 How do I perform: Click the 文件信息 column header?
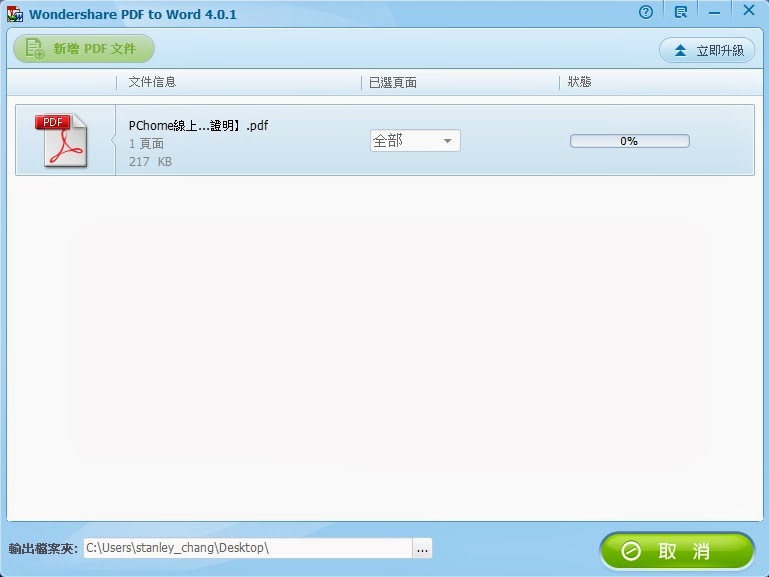point(152,82)
